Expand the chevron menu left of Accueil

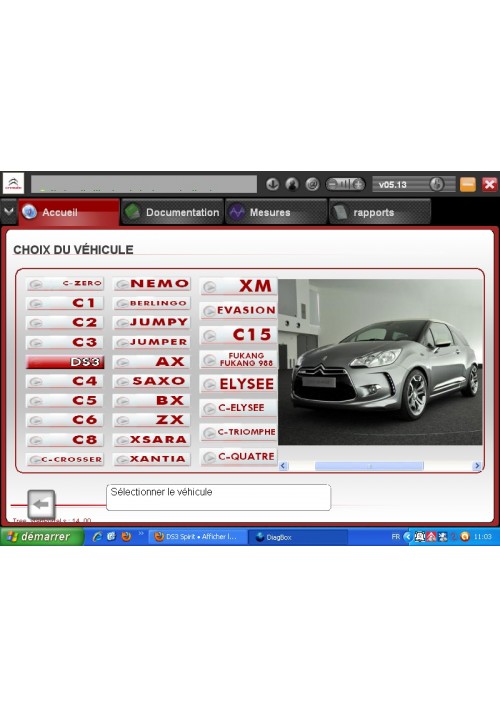coord(9,211)
